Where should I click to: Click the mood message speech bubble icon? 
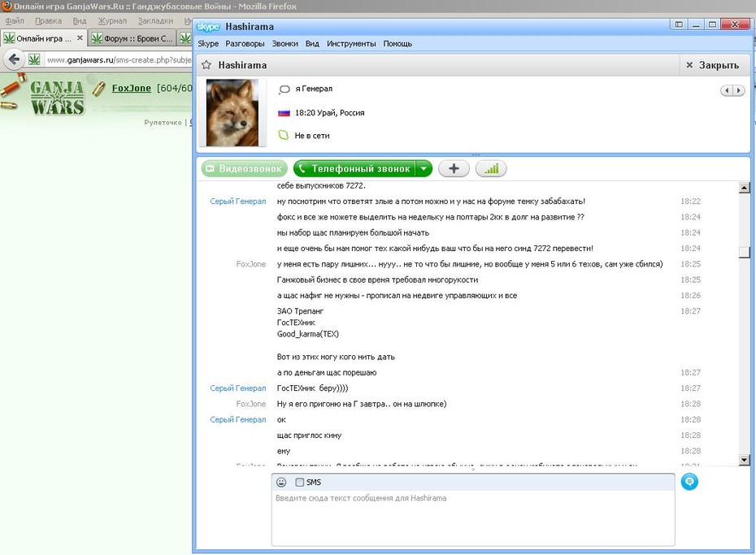point(284,89)
